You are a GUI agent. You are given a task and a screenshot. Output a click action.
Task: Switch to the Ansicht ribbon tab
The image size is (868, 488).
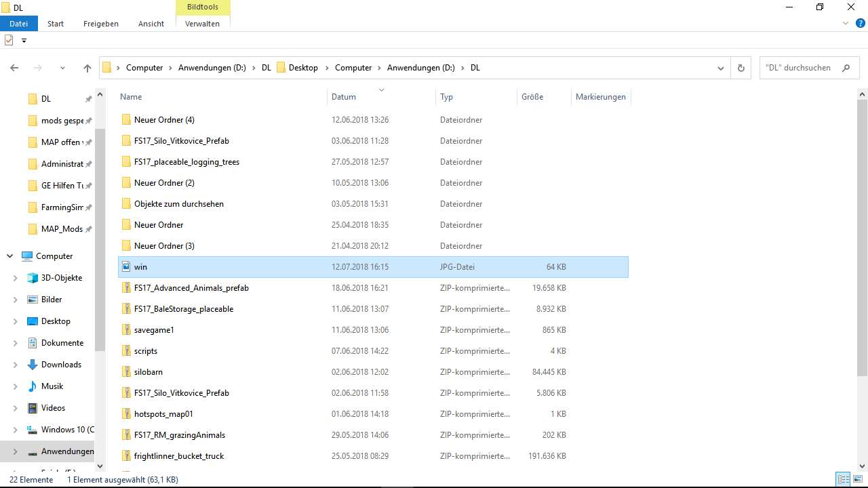151,23
